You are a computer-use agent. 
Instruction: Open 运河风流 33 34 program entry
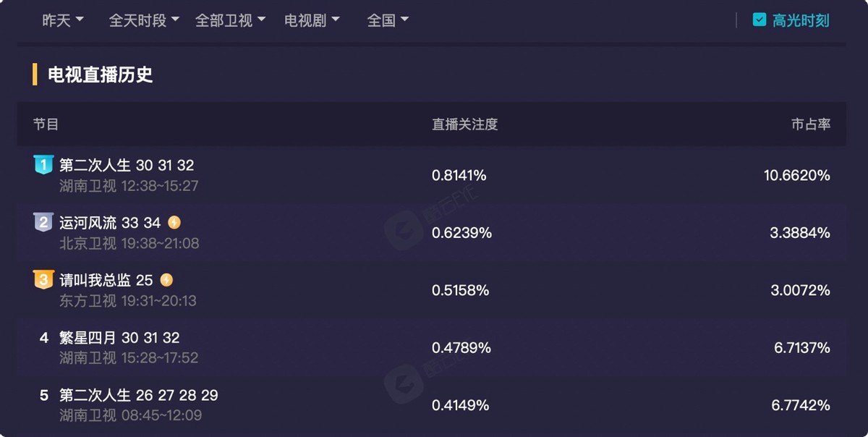pyautogui.click(x=110, y=222)
